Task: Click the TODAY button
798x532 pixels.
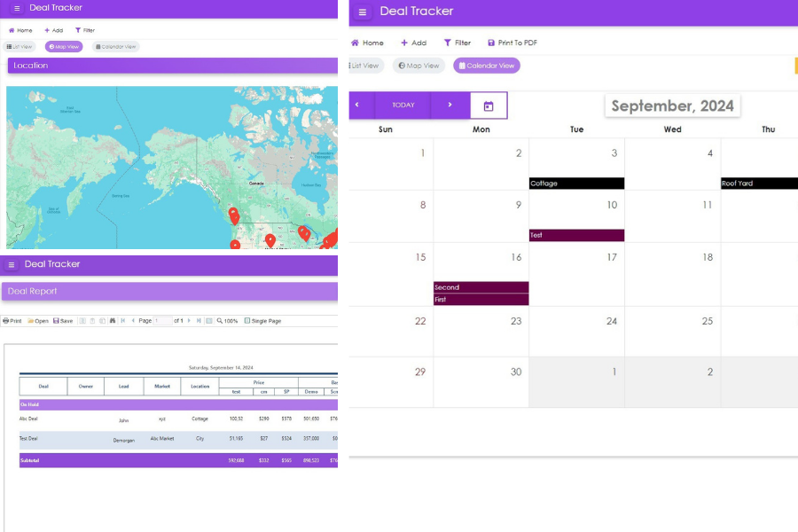Action: [403, 105]
